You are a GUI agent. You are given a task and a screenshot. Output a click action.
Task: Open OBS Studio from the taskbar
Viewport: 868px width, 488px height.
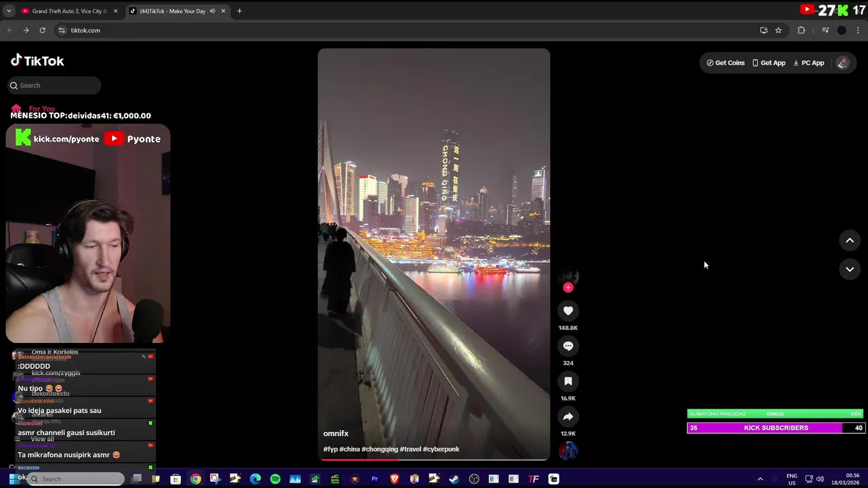(474, 479)
